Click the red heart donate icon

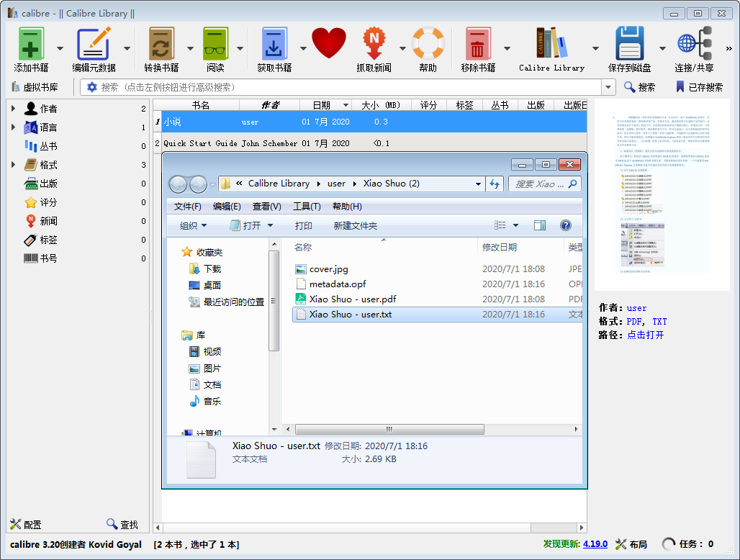(x=329, y=43)
